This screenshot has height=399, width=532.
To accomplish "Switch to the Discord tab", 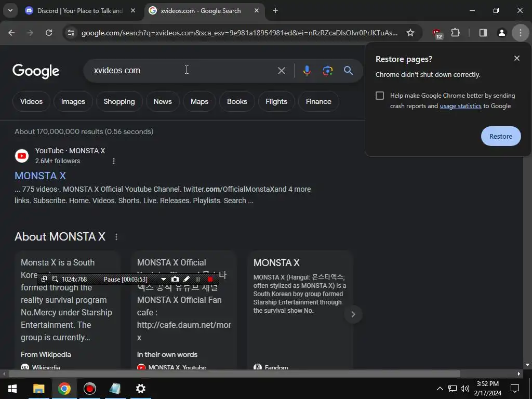I will click(80, 11).
